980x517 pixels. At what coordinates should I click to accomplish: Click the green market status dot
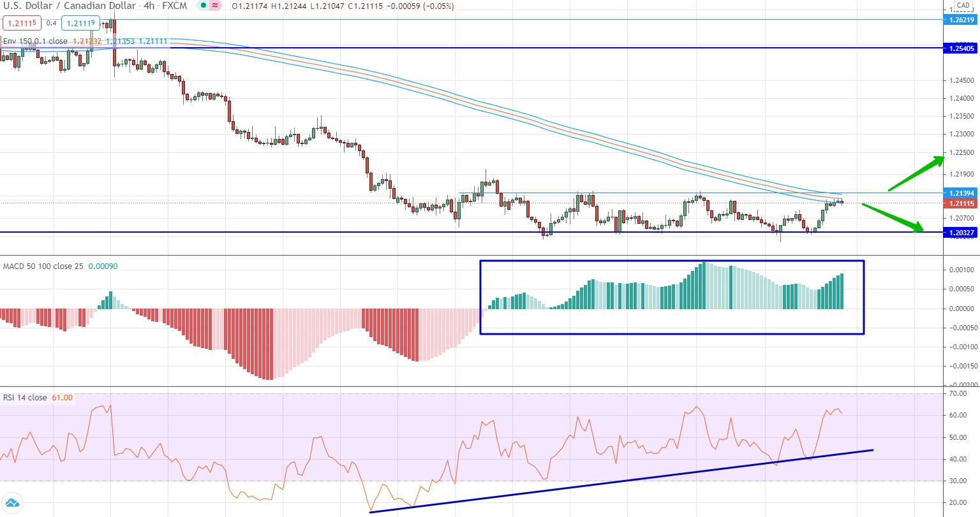coord(203,6)
